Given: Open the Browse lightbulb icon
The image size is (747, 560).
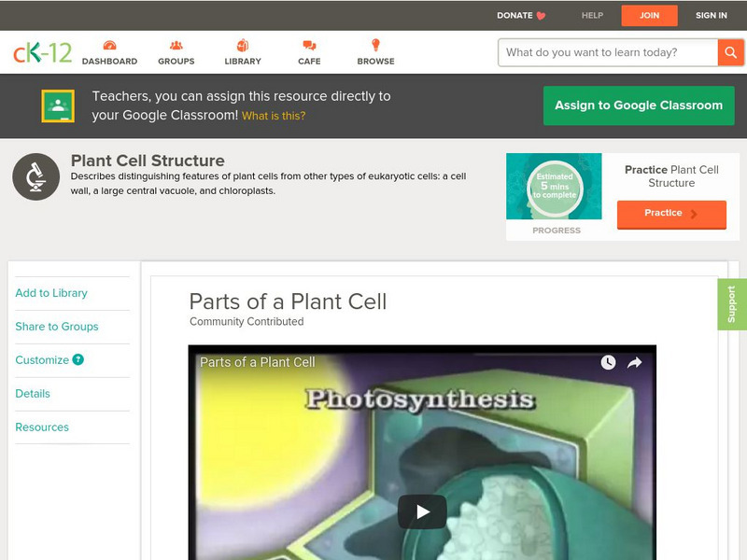Looking at the screenshot, I should tap(375, 45).
